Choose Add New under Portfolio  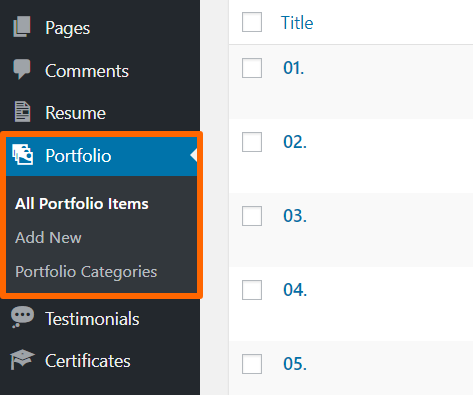(48, 238)
